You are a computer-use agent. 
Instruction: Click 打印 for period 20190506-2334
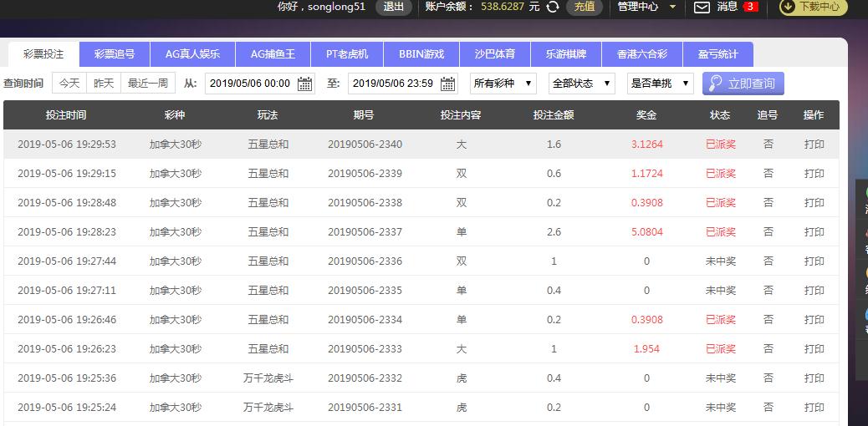tap(814, 320)
